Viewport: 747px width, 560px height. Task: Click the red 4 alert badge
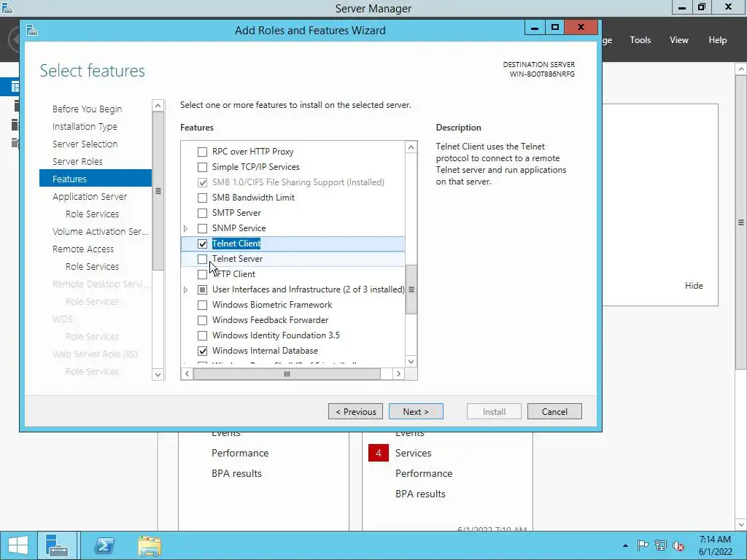pos(379,453)
